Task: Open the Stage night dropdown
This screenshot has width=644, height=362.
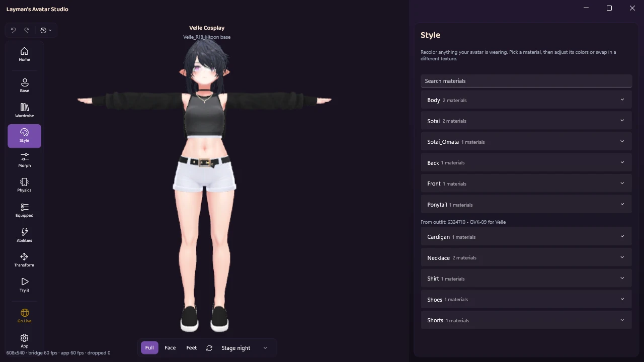Action: click(x=245, y=348)
